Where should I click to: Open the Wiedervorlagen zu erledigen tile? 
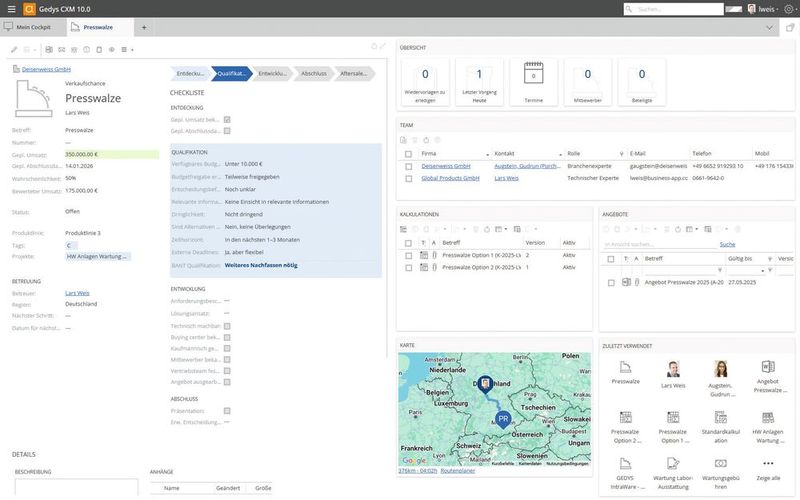tap(425, 82)
